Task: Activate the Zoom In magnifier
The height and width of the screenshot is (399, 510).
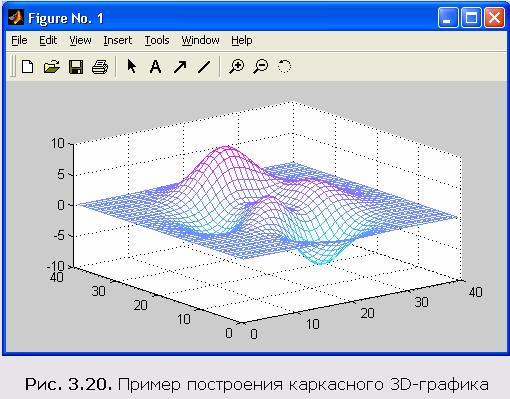Action: [237, 66]
